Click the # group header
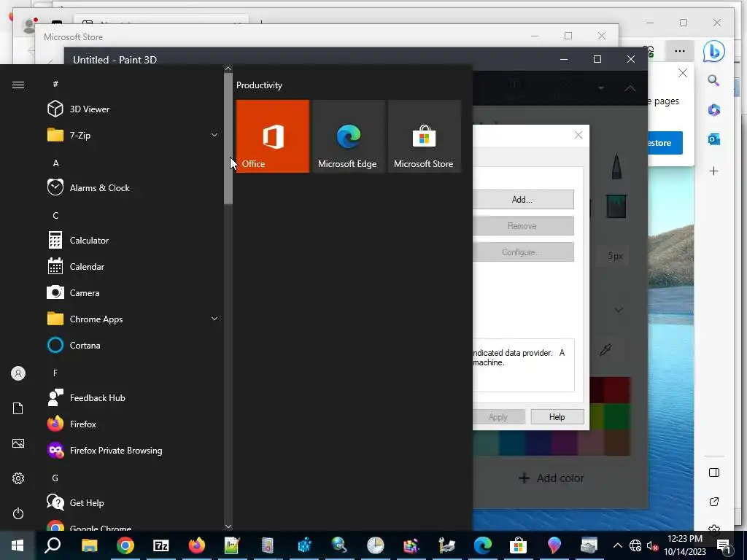 pos(55,84)
